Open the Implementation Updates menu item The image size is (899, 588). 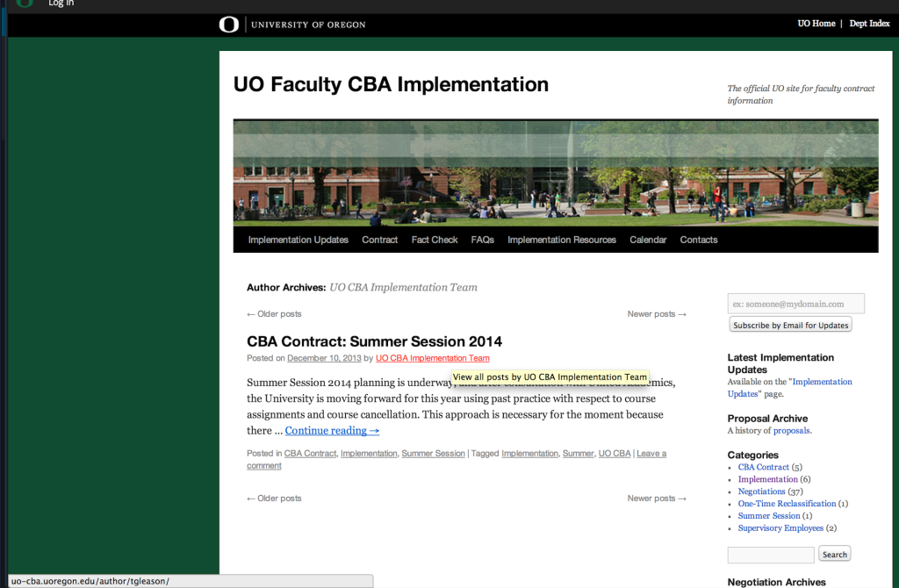tap(298, 240)
